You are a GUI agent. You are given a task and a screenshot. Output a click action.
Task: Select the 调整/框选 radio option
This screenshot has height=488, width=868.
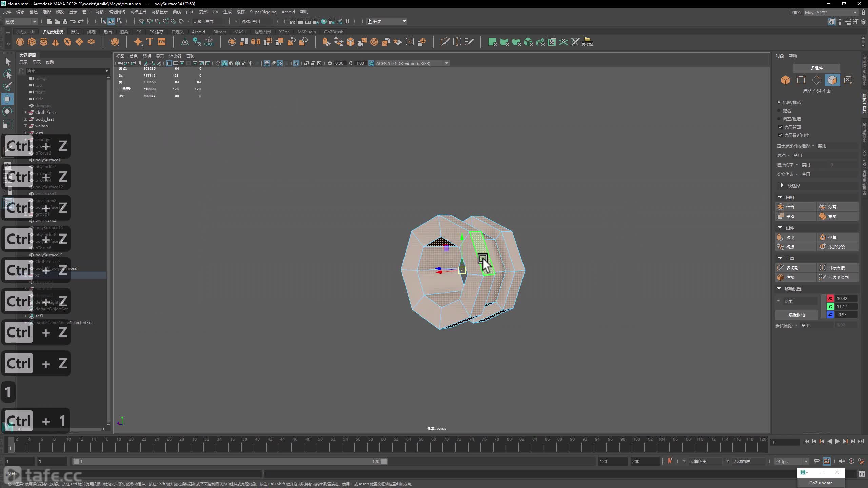click(779, 119)
